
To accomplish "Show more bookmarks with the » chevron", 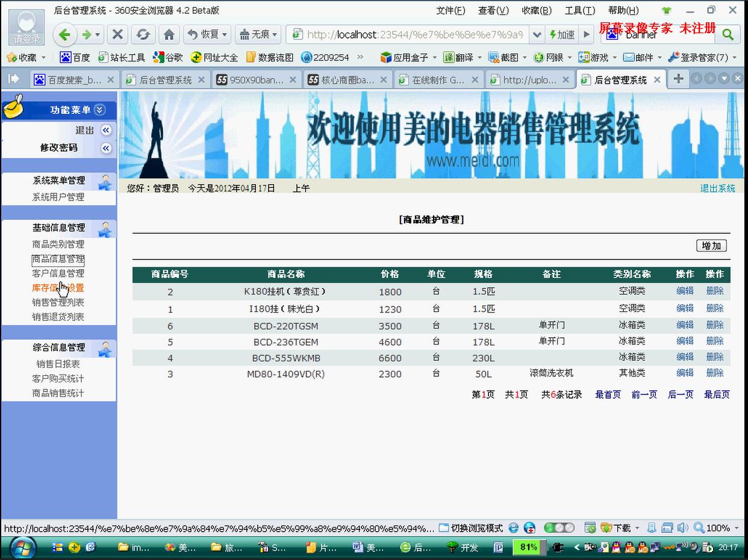I will [x=361, y=57].
